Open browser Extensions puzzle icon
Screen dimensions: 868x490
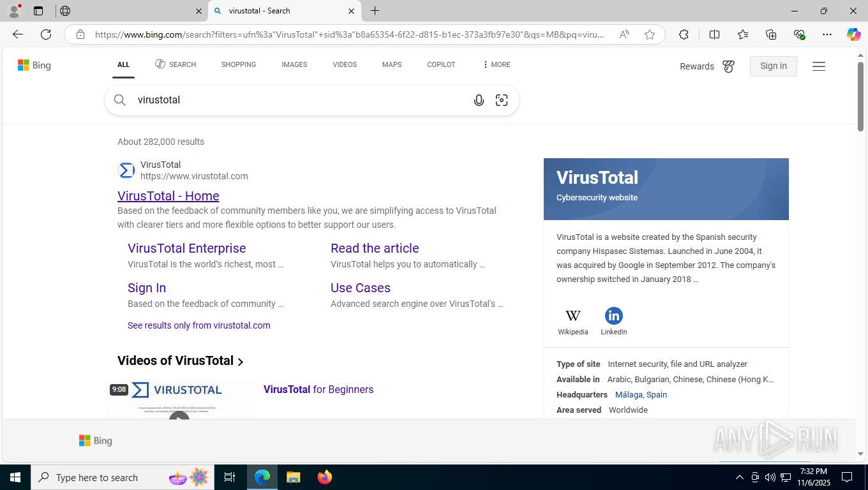click(x=684, y=34)
